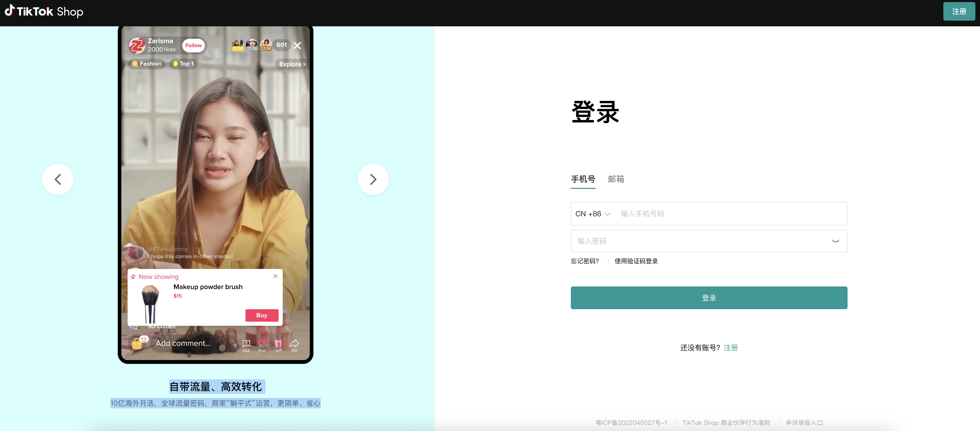Screen dimensions: 980x431
Task: Switch to the 邮箱 login tab
Action: pos(616,179)
